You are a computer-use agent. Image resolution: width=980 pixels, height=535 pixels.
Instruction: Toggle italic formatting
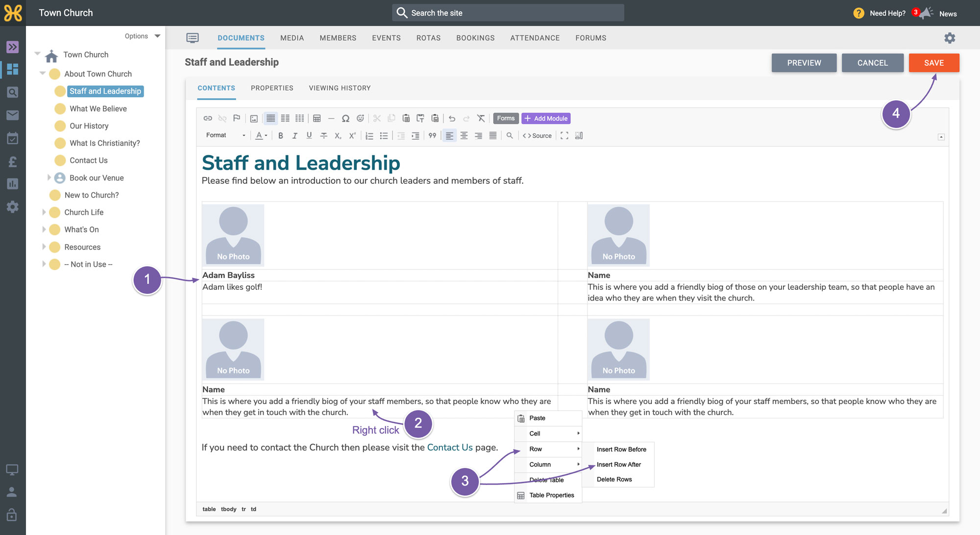pos(294,136)
